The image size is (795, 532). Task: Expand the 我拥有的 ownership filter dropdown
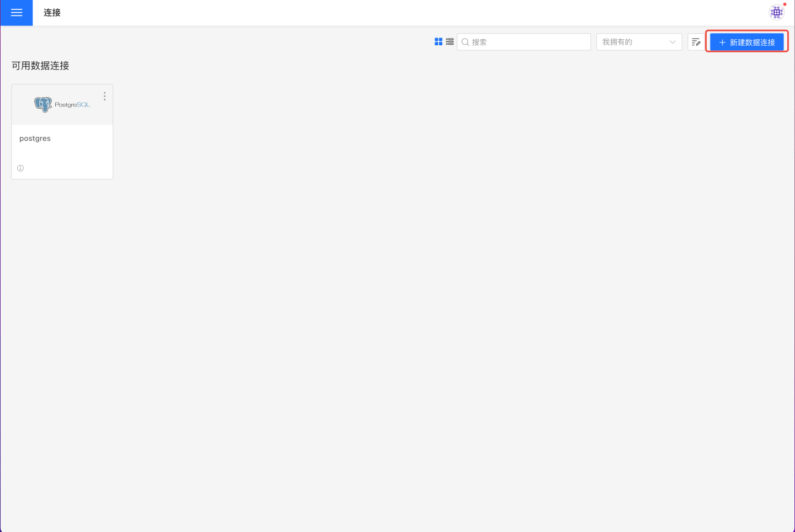click(639, 42)
